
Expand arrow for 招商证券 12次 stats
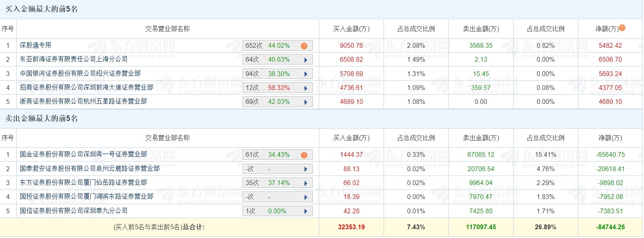(x=306, y=88)
